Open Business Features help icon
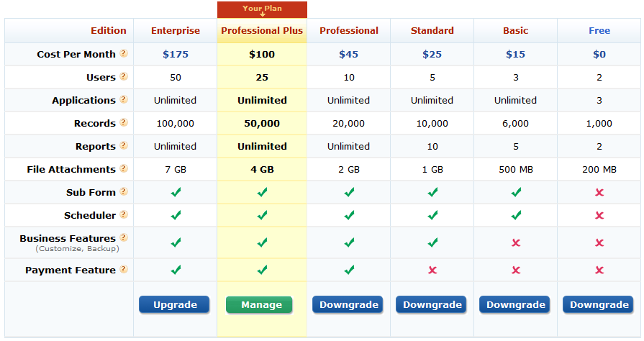 click(124, 238)
